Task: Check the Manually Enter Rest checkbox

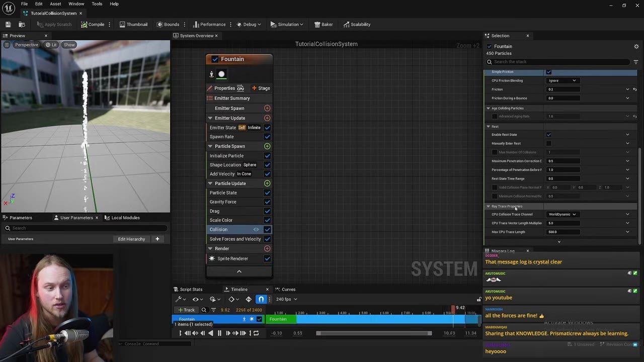Action: pos(549,143)
